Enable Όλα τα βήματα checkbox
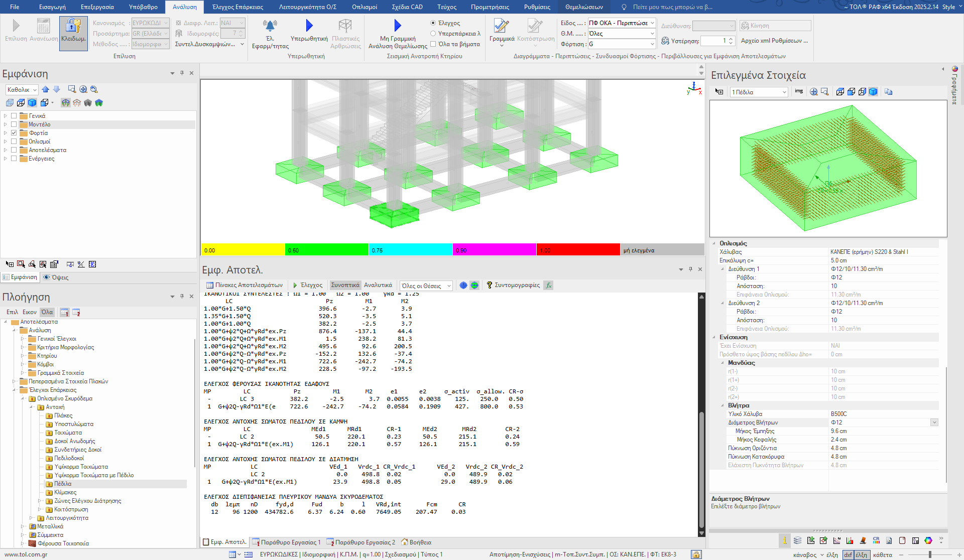Viewport: 964px width, 560px height. [433, 44]
